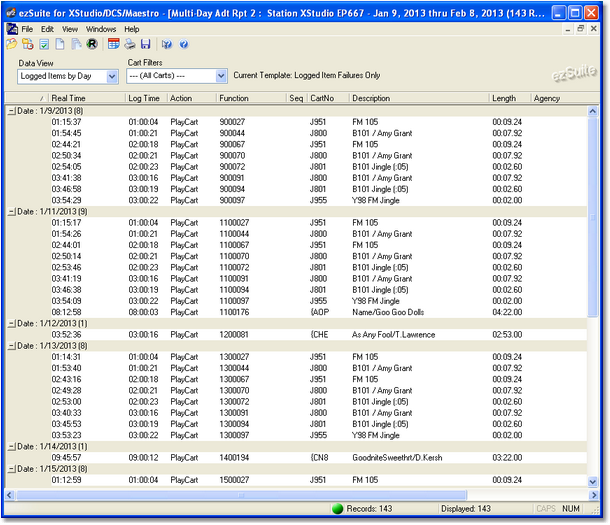Collapse the Date 1/12/2013 group
Image resolution: width=610 pixels, height=525 pixels.
[12, 324]
